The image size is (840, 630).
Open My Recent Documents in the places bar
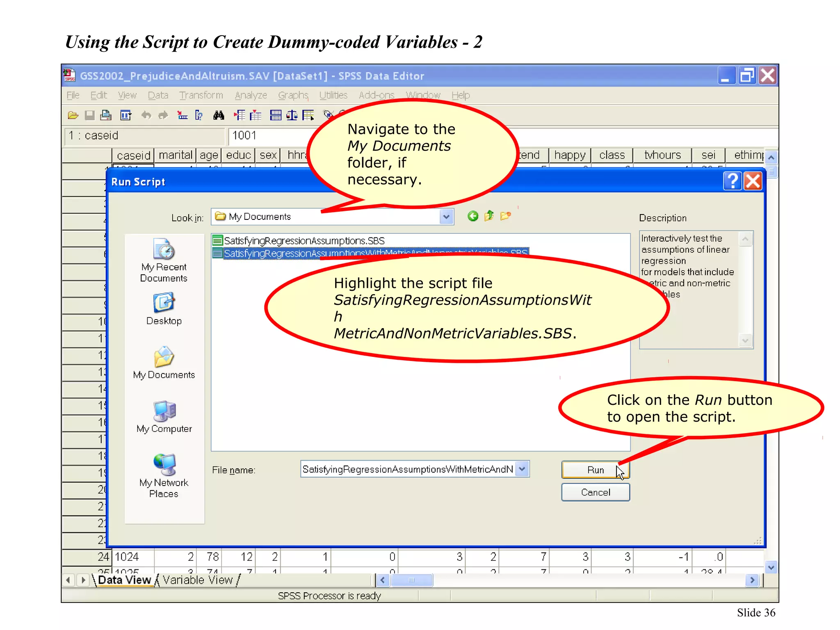pos(164,260)
